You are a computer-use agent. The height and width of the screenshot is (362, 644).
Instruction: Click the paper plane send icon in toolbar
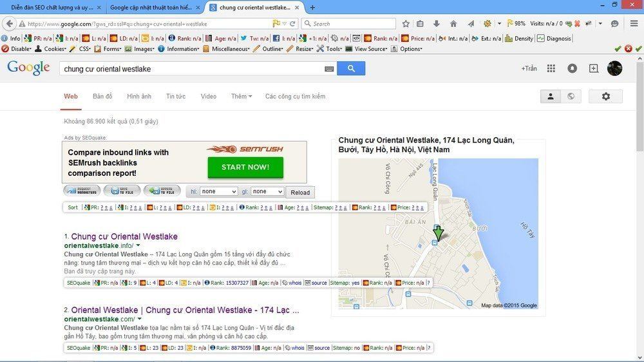point(471,24)
